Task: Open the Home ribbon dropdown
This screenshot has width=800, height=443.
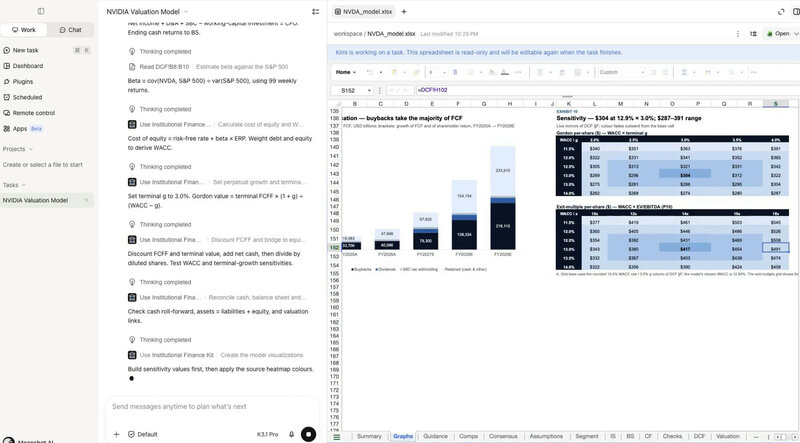Action: [x=345, y=72]
